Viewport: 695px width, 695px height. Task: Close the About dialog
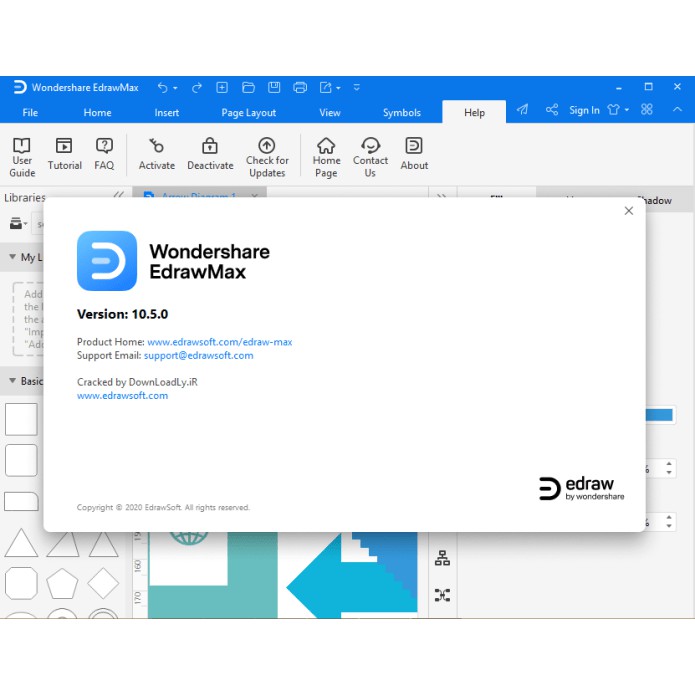tap(628, 211)
